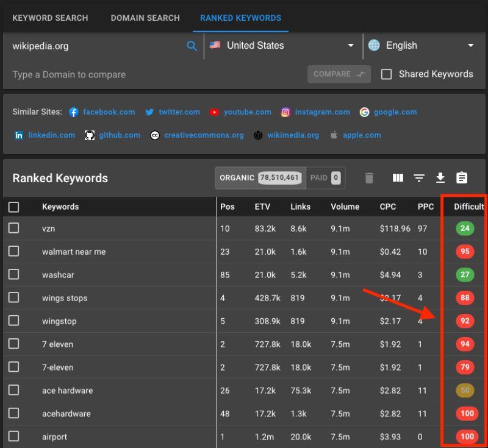Click the GitHub logo icon
Screen dimensions: 488x448
pyautogui.click(x=90, y=135)
